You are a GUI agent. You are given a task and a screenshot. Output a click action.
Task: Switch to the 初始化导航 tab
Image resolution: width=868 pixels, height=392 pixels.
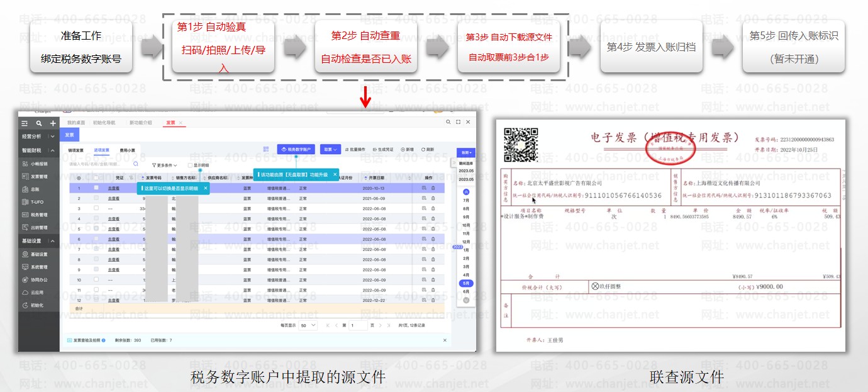(x=104, y=123)
